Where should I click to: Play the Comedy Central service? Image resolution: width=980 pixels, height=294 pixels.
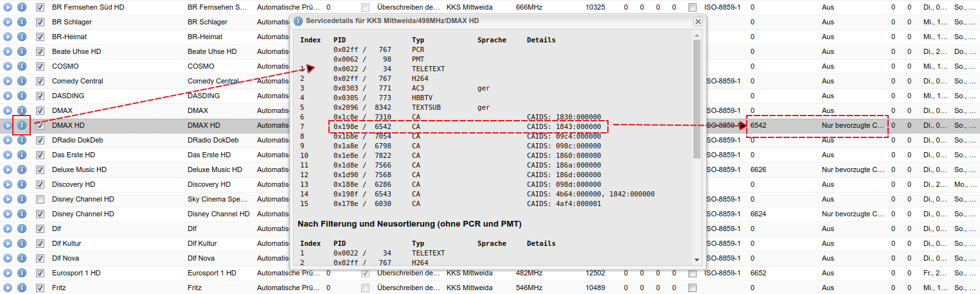coord(8,81)
